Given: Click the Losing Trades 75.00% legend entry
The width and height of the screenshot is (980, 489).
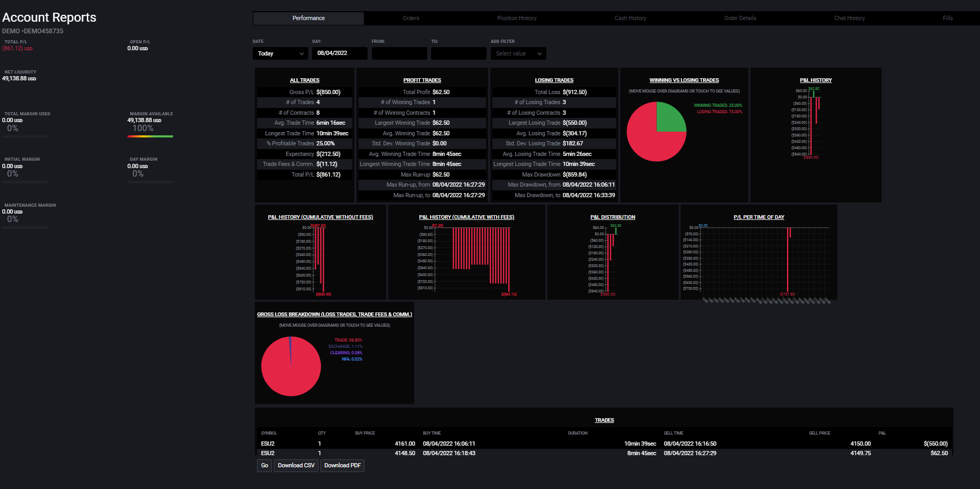Looking at the screenshot, I should point(719,112).
